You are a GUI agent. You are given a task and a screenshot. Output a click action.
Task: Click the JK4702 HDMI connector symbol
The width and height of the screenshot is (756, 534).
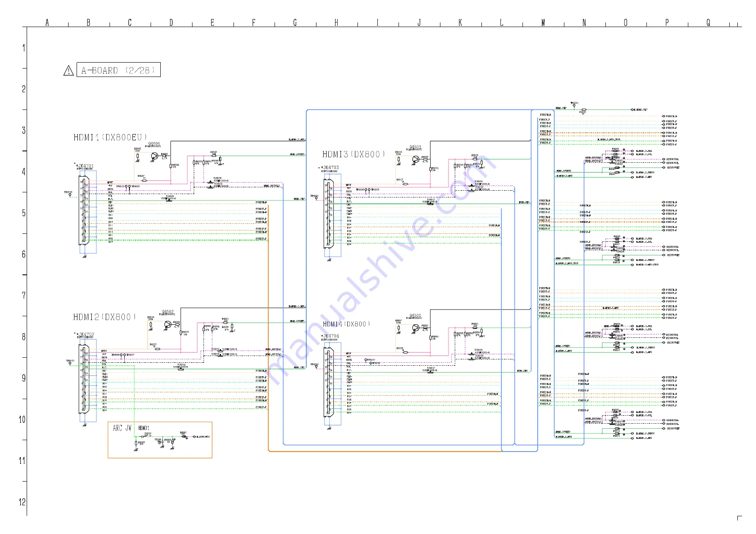click(x=84, y=379)
